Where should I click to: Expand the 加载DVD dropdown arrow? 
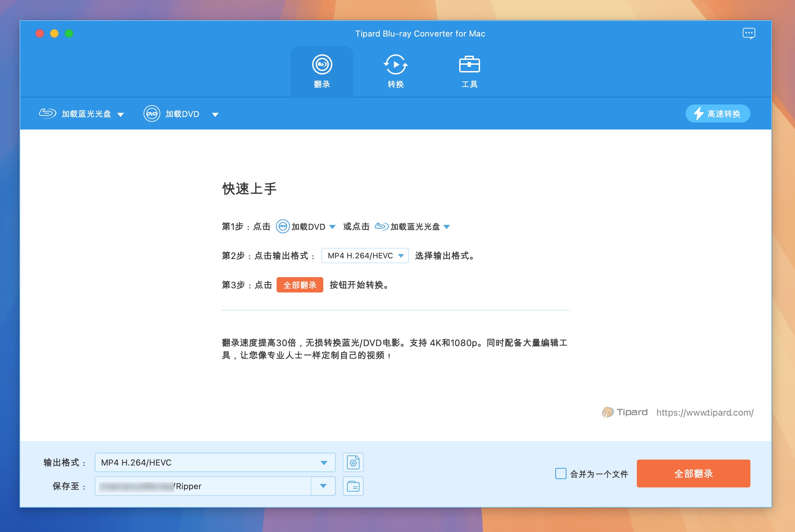tap(215, 115)
